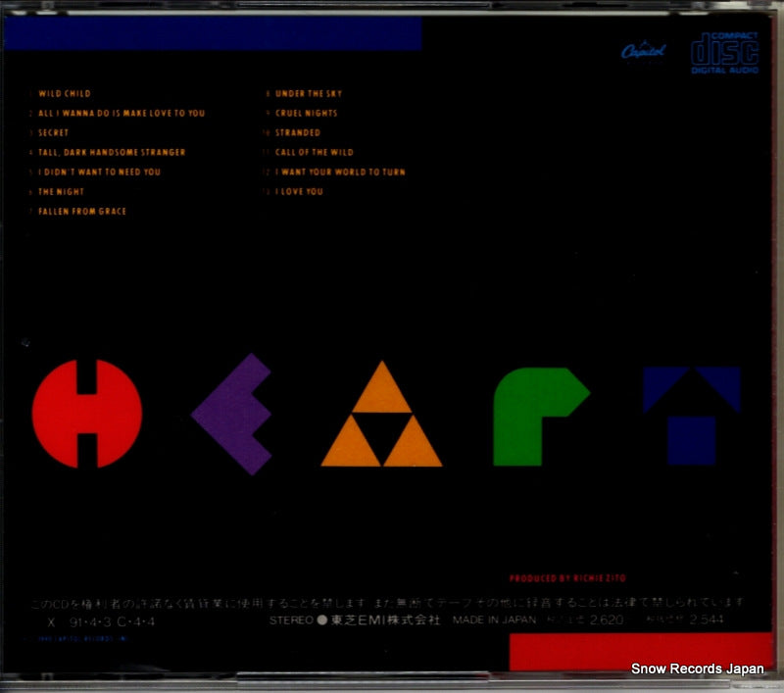784x693 pixels.
Task: Choose the track Fallen From Grace
Action: click(x=82, y=212)
